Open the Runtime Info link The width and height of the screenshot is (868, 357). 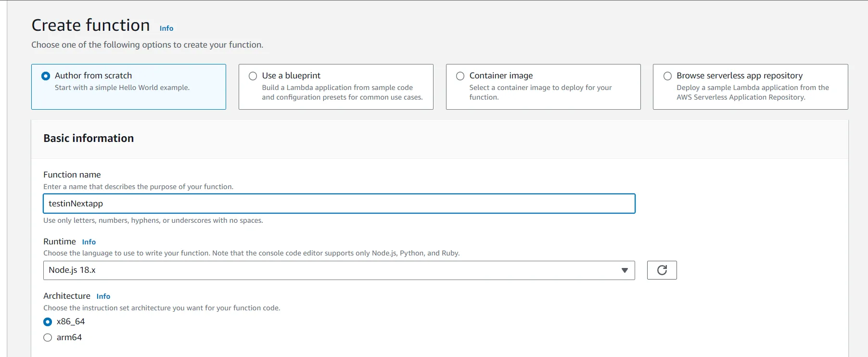point(89,242)
